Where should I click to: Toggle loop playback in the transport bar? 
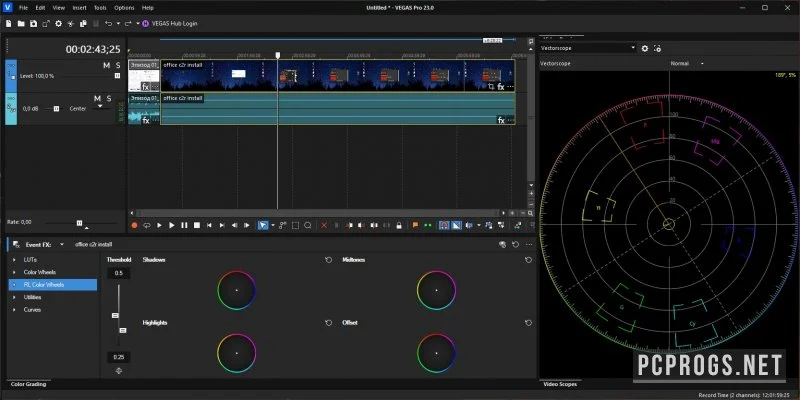147,225
